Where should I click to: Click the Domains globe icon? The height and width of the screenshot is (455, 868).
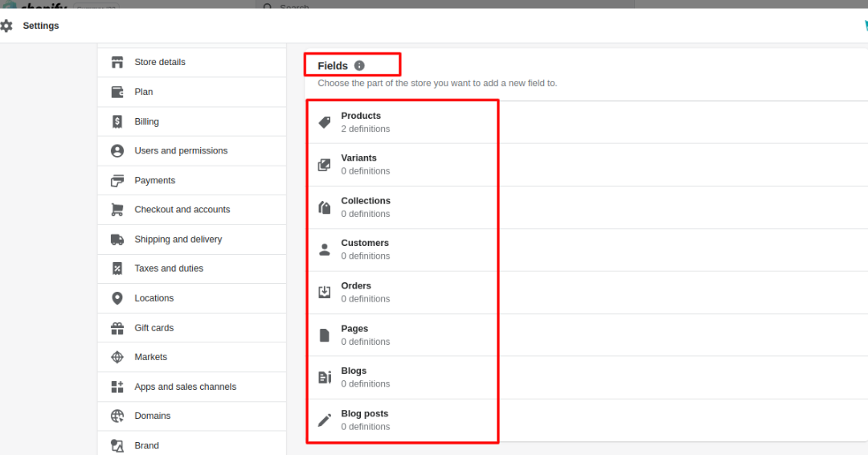tap(117, 416)
